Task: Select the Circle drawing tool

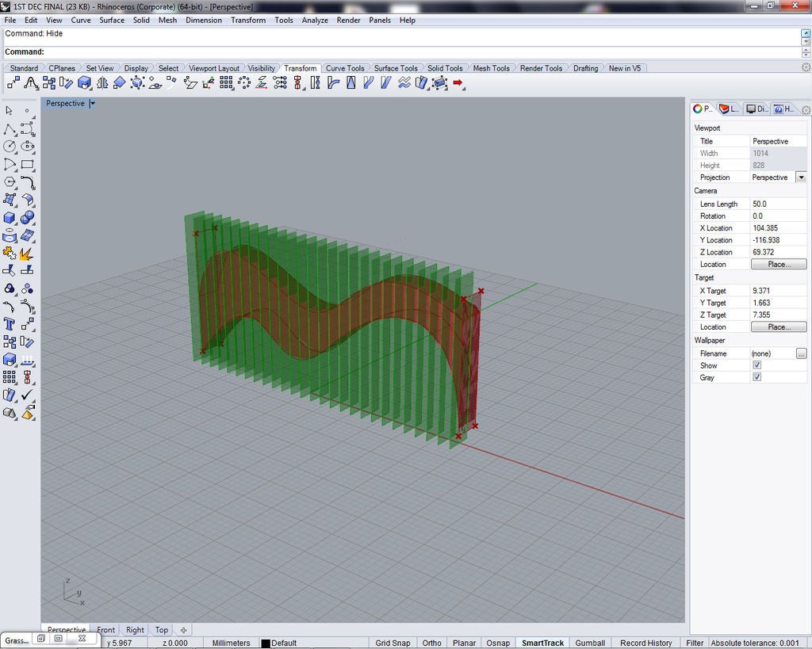Action: pos(10,147)
